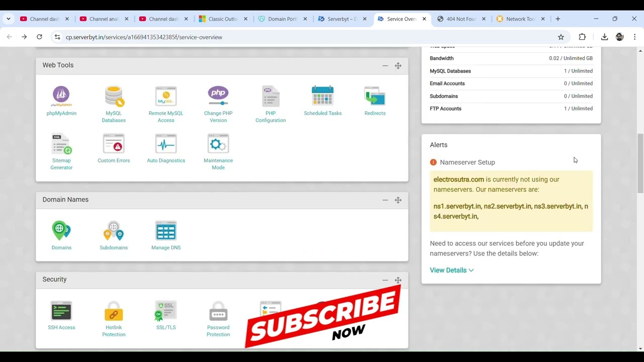Viewport: 644px width, 362px height.
Task: Open browser downloads
Action: coord(604,37)
